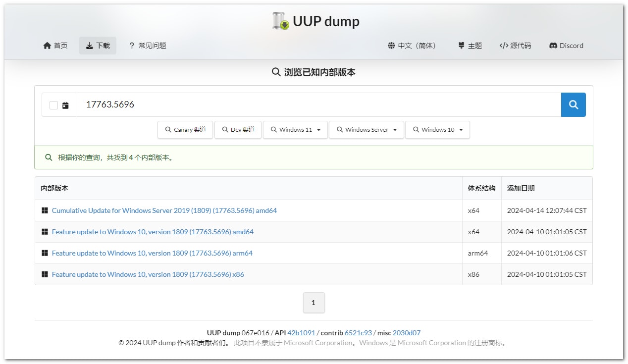Open Cumulative Update for Windows Server 2019 amd64
This screenshot has width=628, height=364.
pyautogui.click(x=164, y=210)
